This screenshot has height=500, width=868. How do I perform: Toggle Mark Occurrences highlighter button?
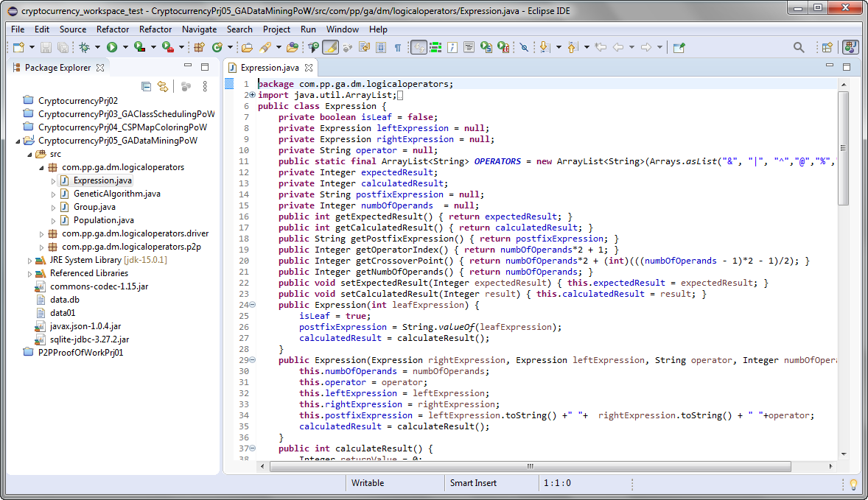(x=330, y=47)
